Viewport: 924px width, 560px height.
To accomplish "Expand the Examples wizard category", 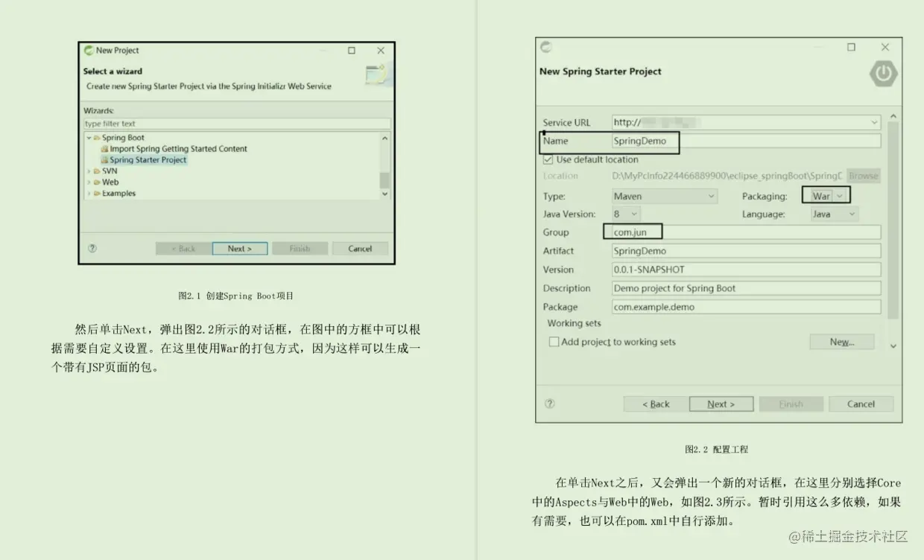I will point(89,194).
